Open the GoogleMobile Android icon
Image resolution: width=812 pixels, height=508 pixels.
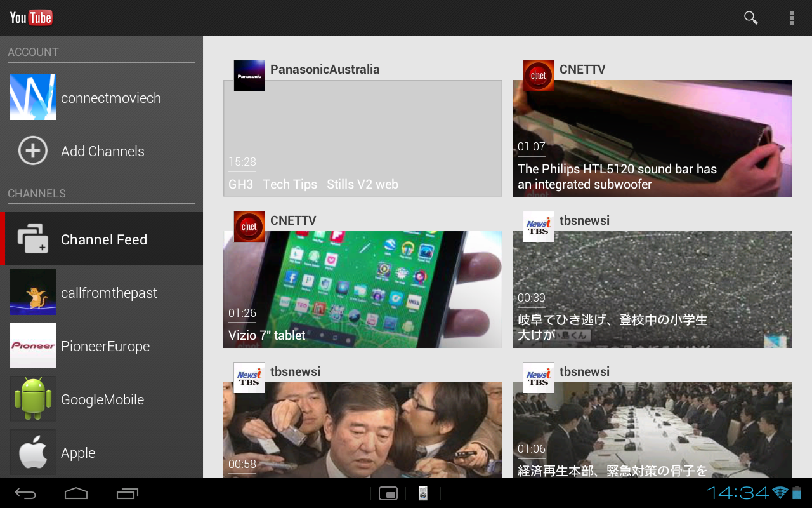pos(33,399)
